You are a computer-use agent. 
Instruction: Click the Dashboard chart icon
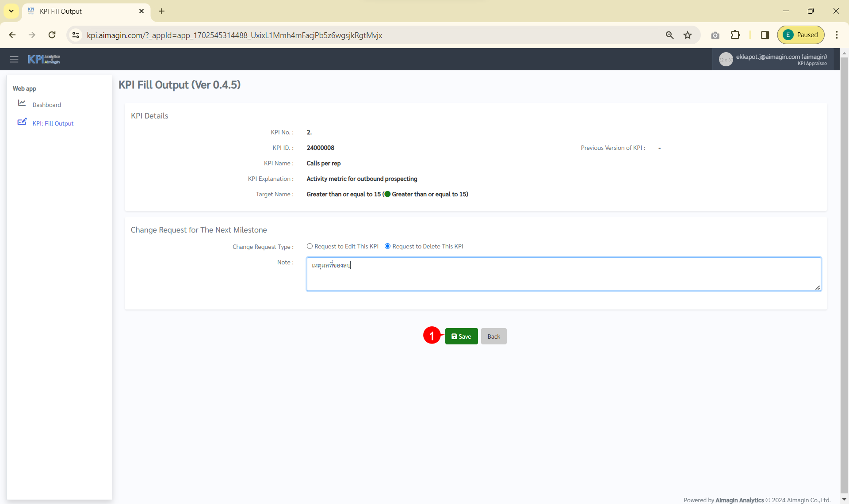click(x=22, y=103)
